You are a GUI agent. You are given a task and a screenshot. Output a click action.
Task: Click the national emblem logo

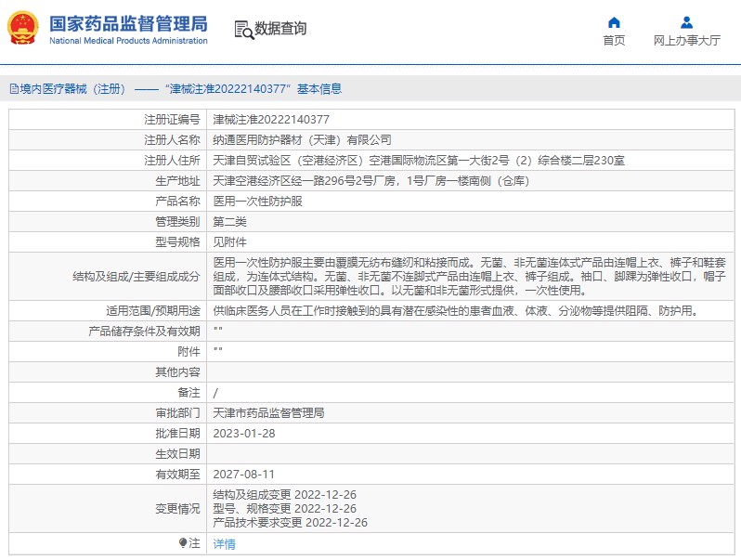pos(22,29)
